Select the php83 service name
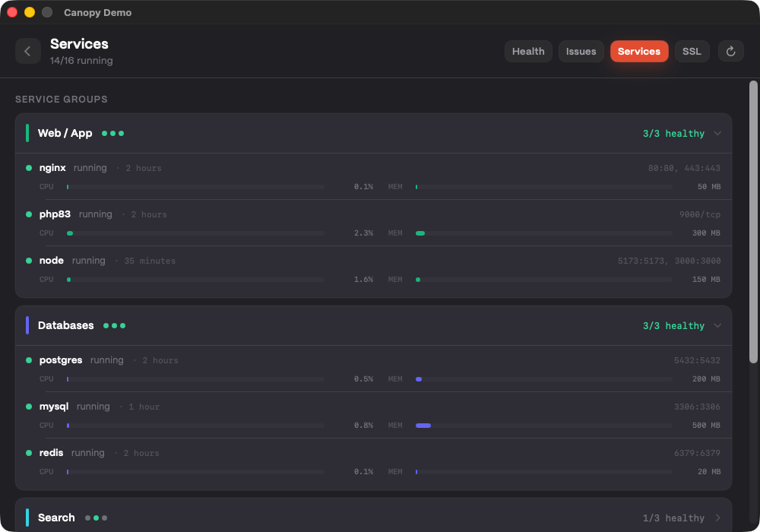 point(55,214)
